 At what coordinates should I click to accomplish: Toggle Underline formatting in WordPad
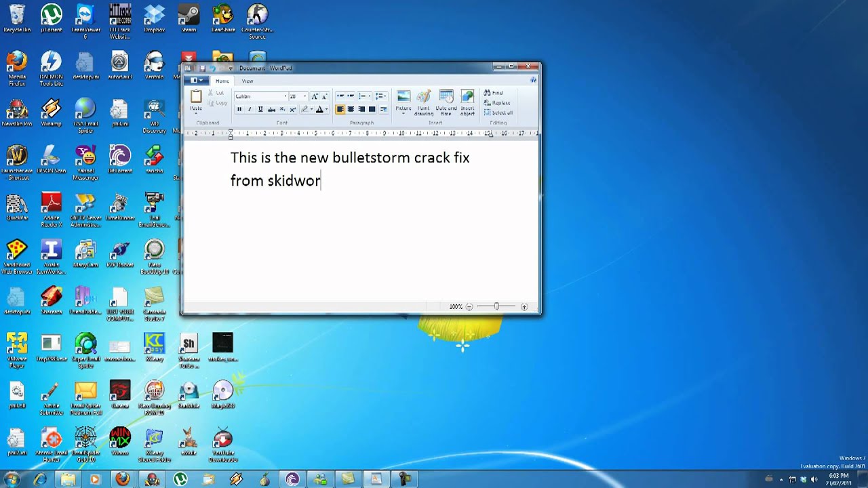click(x=260, y=109)
